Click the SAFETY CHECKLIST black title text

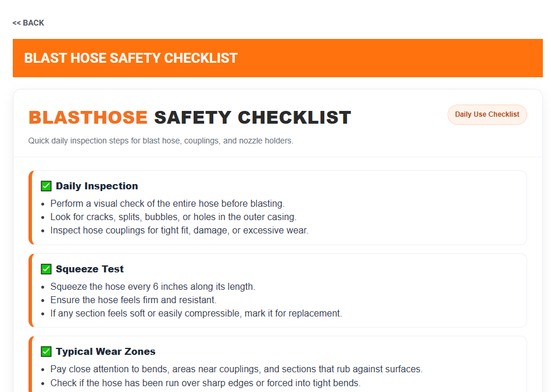tap(252, 117)
